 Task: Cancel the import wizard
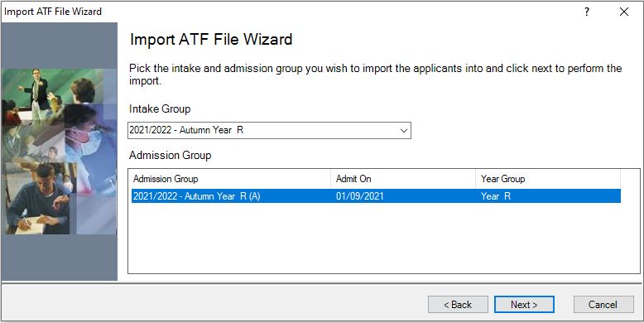pos(603,305)
